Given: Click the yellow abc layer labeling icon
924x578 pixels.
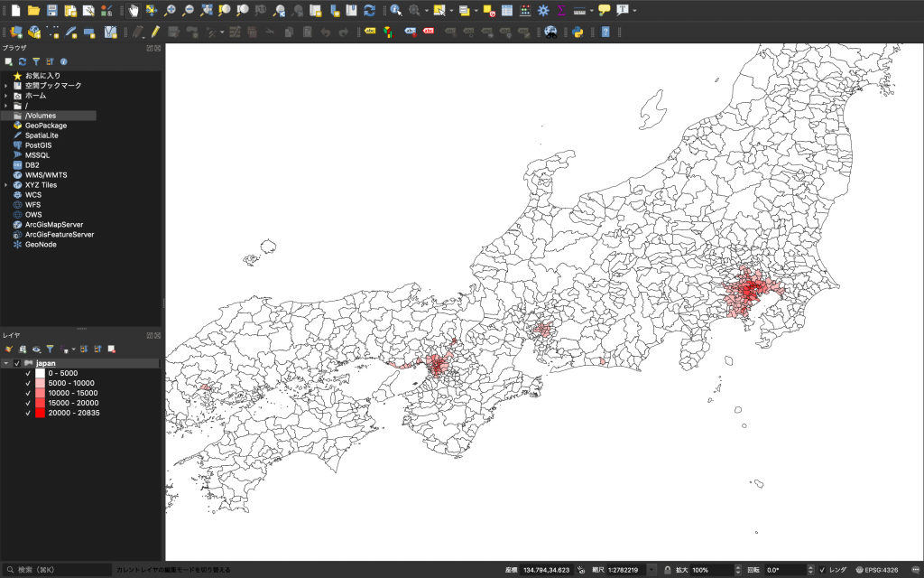Looking at the screenshot, I should [370, 31].
